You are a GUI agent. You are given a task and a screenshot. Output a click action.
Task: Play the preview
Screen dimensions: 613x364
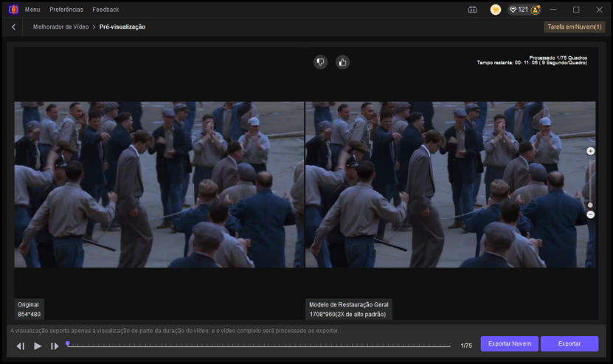(38, 346)
